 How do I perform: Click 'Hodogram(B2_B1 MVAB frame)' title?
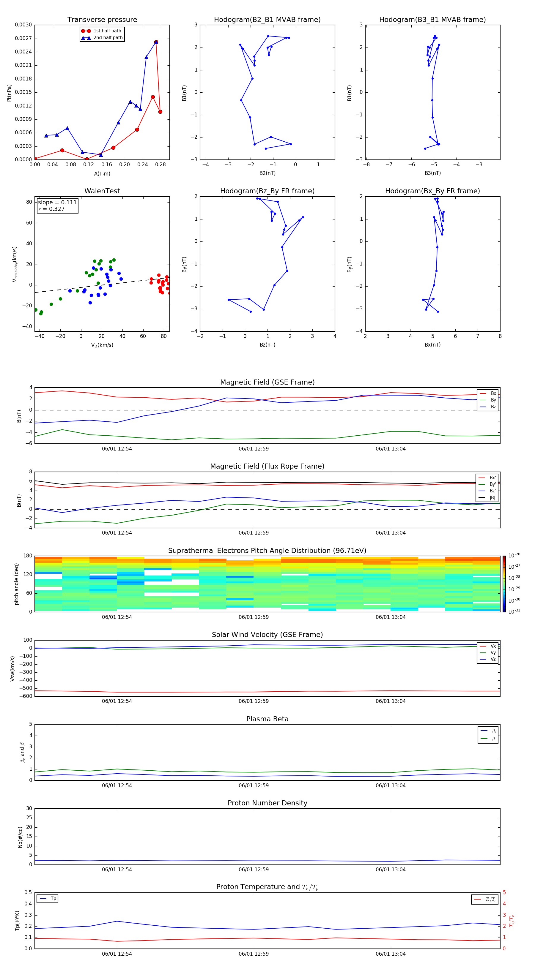pyautogui.click(x=267, y=20)
